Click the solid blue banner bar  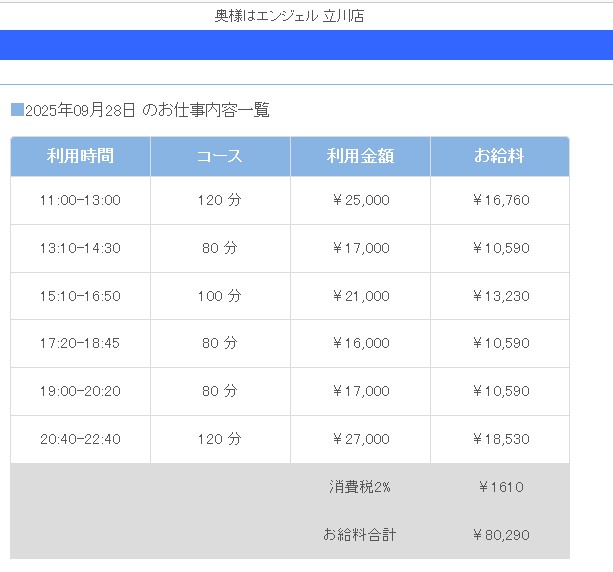pyautogui.click(x=306, y=45)
